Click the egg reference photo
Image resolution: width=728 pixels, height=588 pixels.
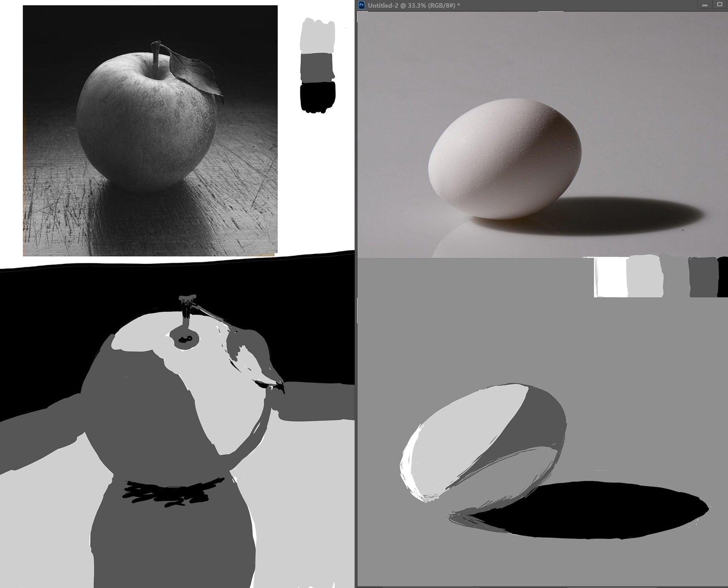[542, 135]
